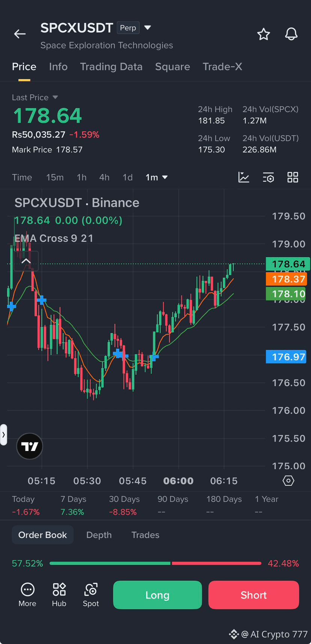Open chart scale settings hexagon icon

pos(288,481)
